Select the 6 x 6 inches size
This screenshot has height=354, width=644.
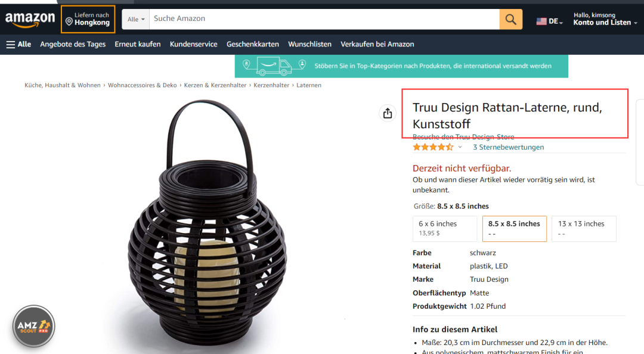coord(445,228)
